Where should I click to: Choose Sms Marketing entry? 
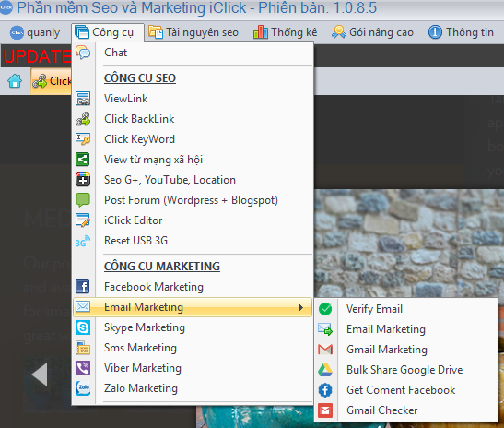(x=193, y=348)
